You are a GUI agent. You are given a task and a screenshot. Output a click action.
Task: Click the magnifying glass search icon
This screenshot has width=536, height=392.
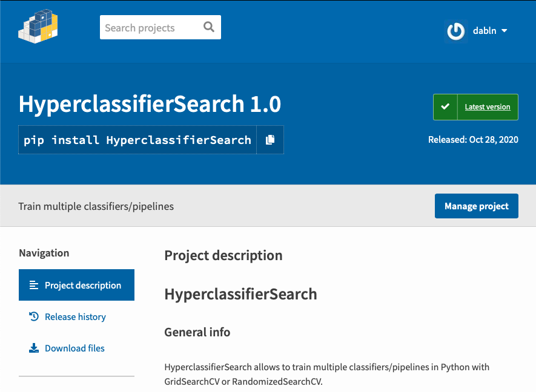[x=209, y=27]
